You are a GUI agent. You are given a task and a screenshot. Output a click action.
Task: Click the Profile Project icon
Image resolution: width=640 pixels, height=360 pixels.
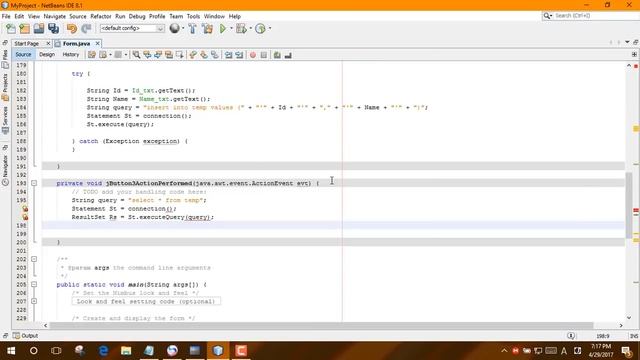[x=260, y=29]
